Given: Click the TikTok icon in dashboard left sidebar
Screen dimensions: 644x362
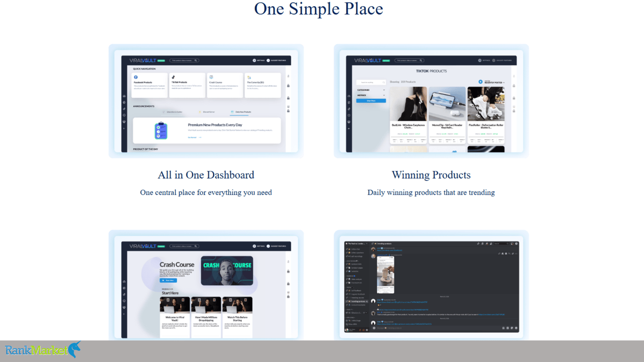Looking at the screenshot, I should click(x=124, y=109).
